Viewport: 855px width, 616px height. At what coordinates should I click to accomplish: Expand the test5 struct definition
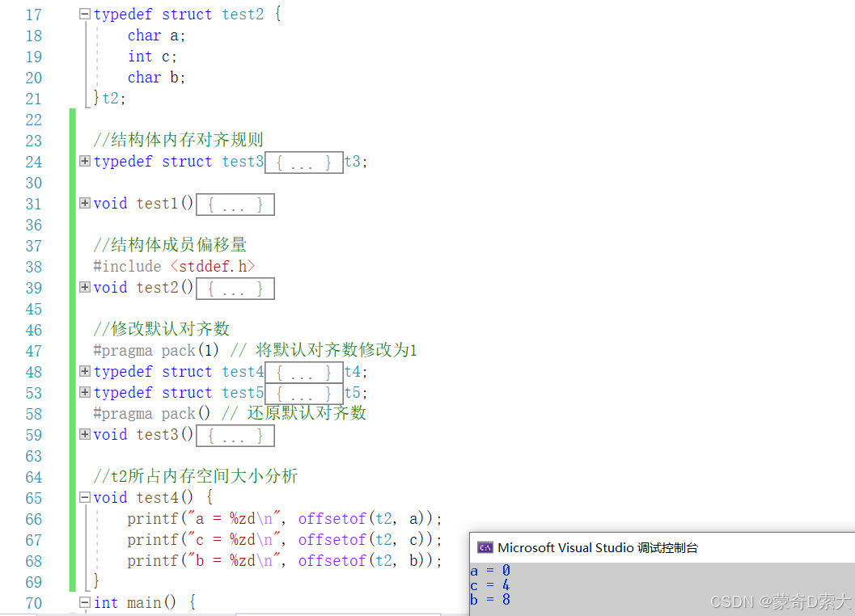84,392
